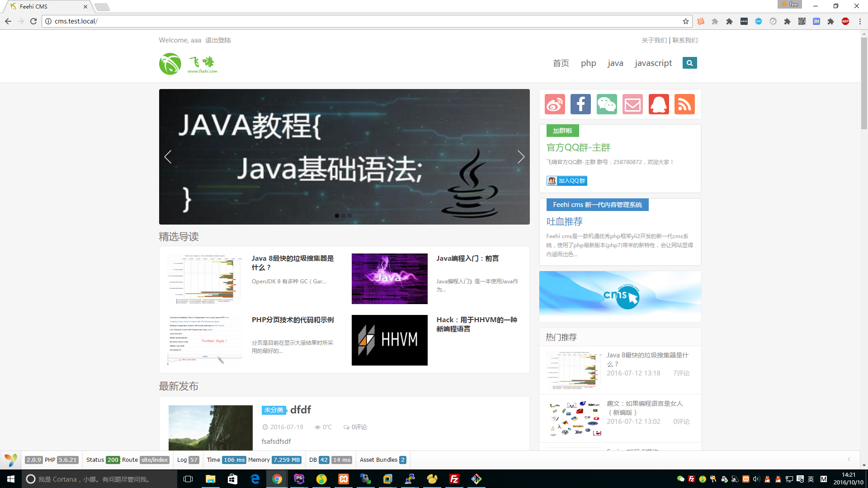Open the javascript navigation menu item
The image size is (868, 488).
[653, 63]
